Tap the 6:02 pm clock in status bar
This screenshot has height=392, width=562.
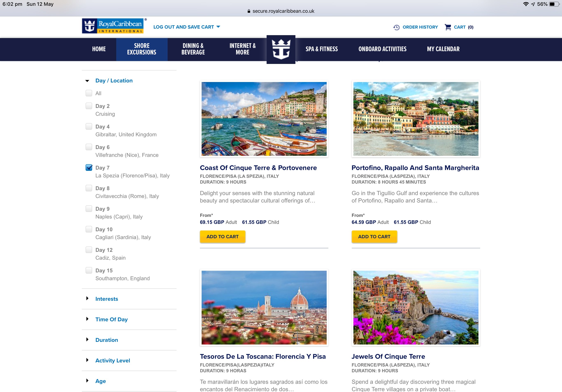tap(12, 4)
